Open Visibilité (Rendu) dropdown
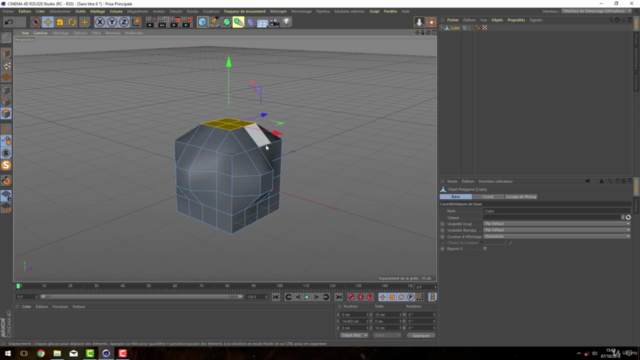 tap(557, 230)
